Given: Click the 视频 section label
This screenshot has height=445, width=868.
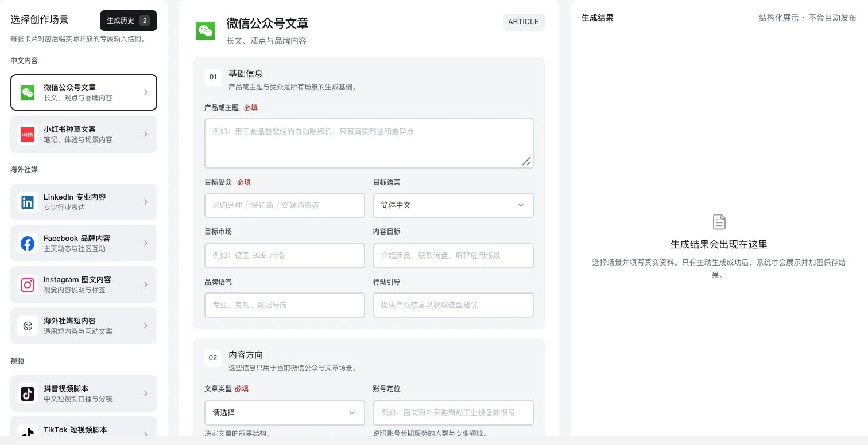Looking at the screenshot, I should coord(17,361).
